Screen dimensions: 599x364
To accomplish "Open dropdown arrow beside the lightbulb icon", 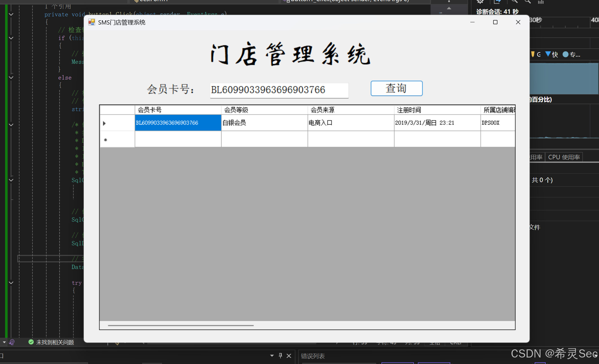I will click(4, 342).
